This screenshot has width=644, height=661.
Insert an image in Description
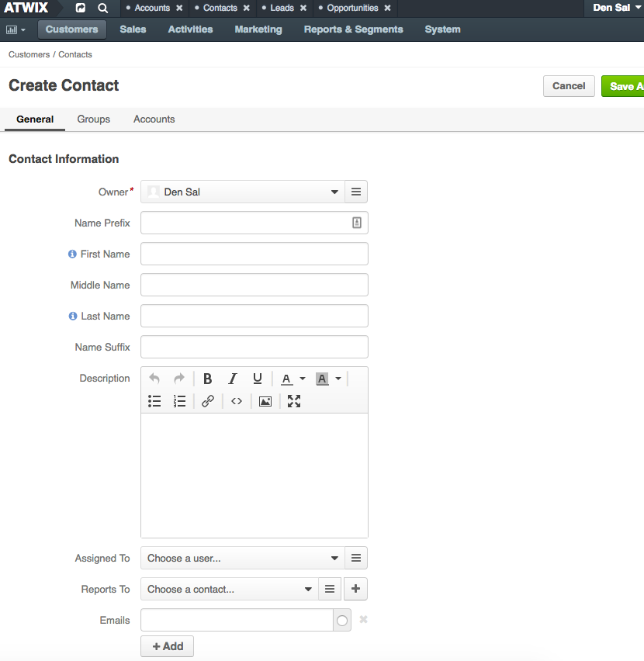pyautogui.click(x=265, y=401)
